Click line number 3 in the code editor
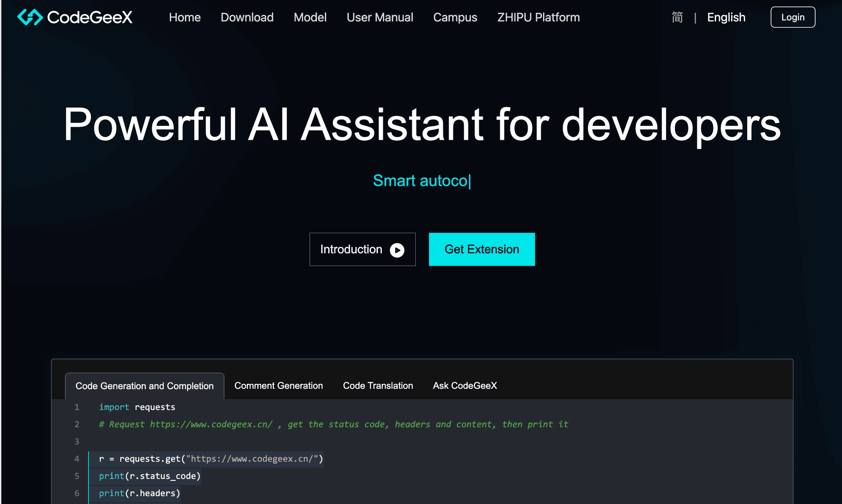Image resolution: width=842 pixels, height=504 pixels. coord(77,441)
